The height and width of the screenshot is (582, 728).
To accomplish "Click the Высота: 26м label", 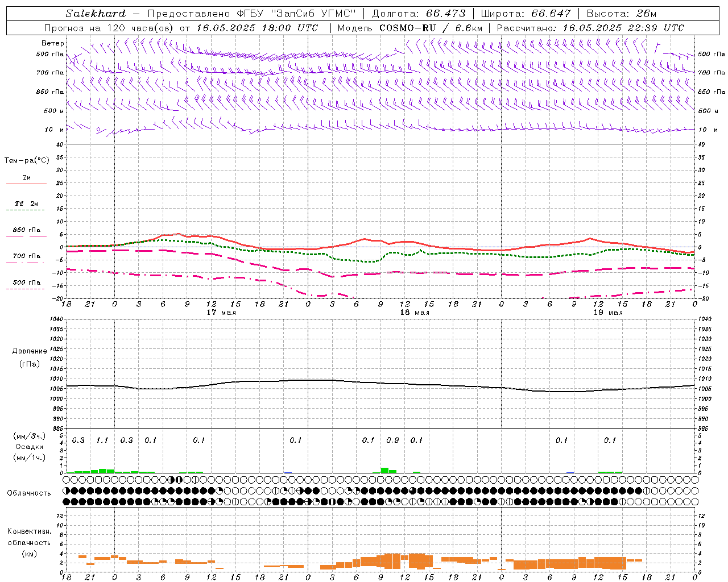I will coord(621,14).
